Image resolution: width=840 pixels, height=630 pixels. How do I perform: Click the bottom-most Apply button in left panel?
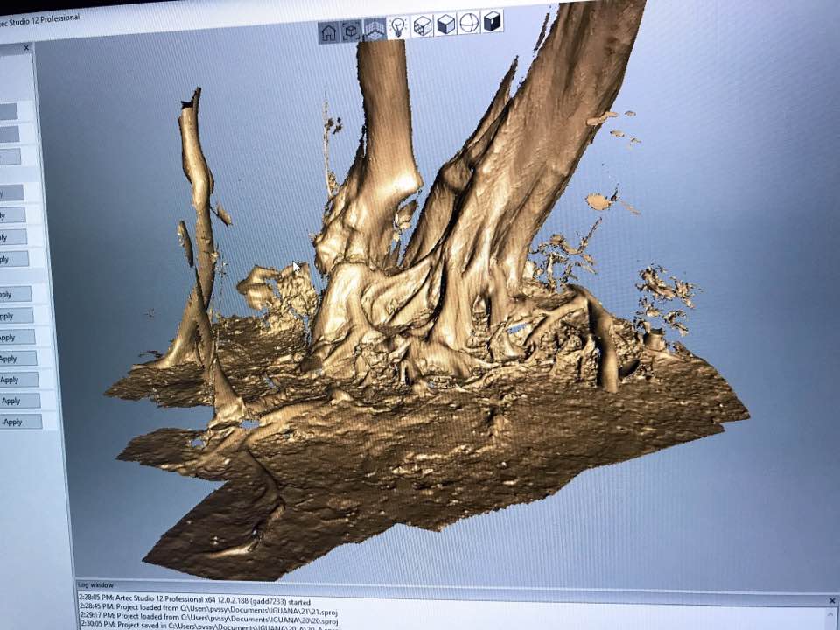coord(21,422)
